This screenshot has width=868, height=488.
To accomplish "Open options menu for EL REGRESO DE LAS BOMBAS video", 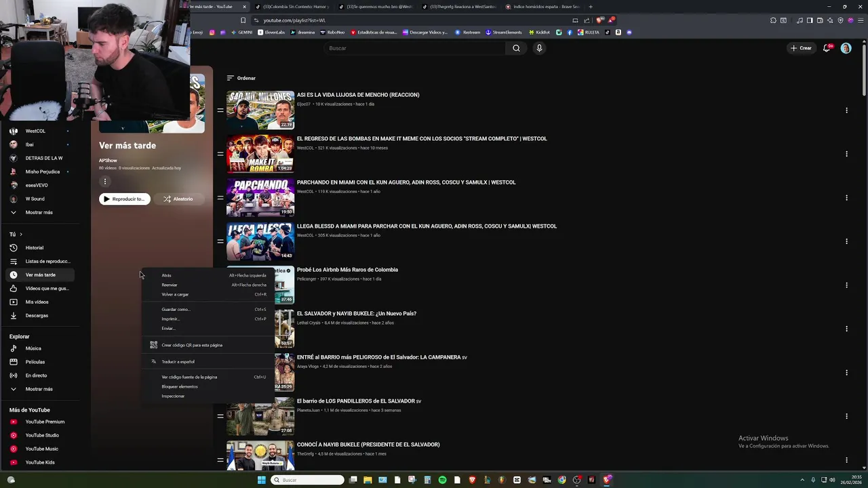I will tap(846, 154).
